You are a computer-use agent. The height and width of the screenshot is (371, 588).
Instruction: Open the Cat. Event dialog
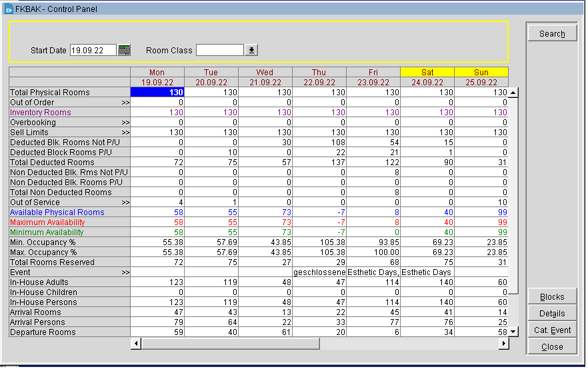click(551, 330)
